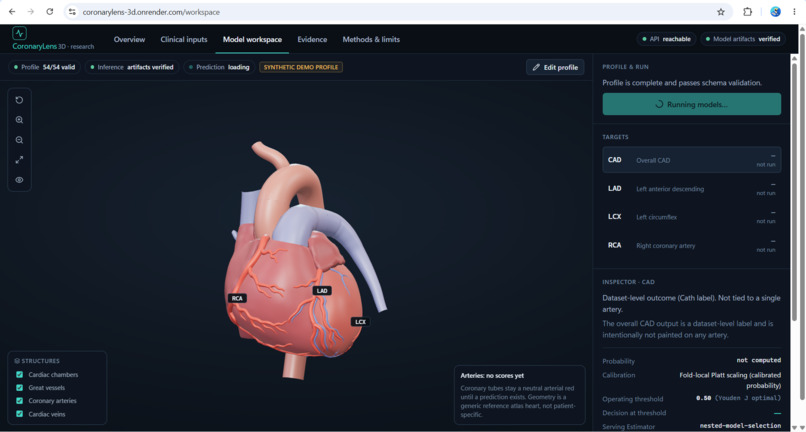The width and height of the screenshot is (806, 432).
Task: Click the 'nested-model-selection' estimator value
Action: [740, 426]
